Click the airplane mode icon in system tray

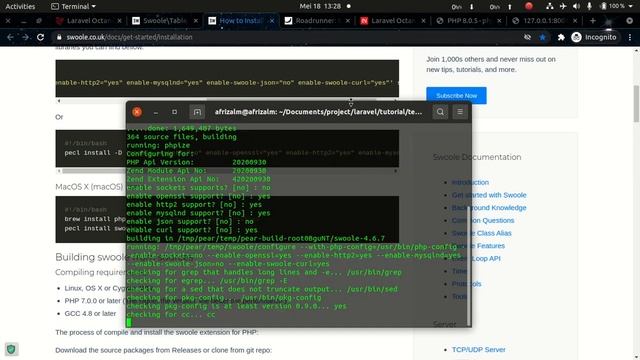(563, 6)
